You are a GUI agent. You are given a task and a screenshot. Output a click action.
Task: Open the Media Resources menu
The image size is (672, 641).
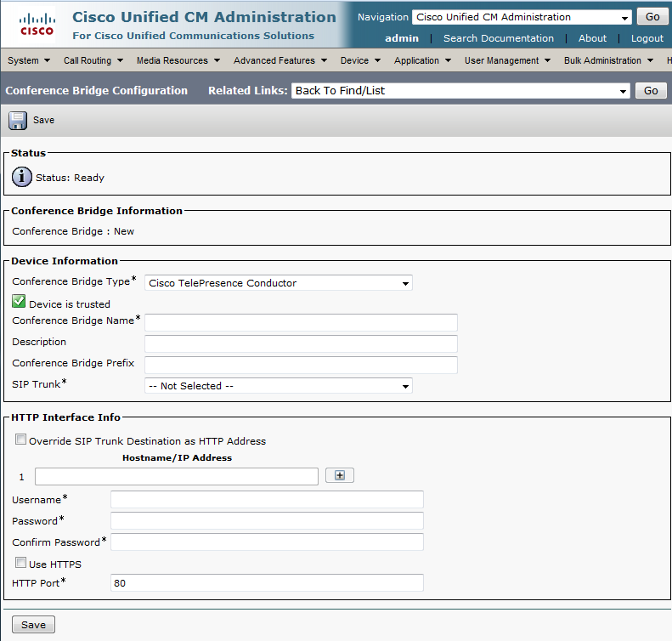[x=178, y=60]
